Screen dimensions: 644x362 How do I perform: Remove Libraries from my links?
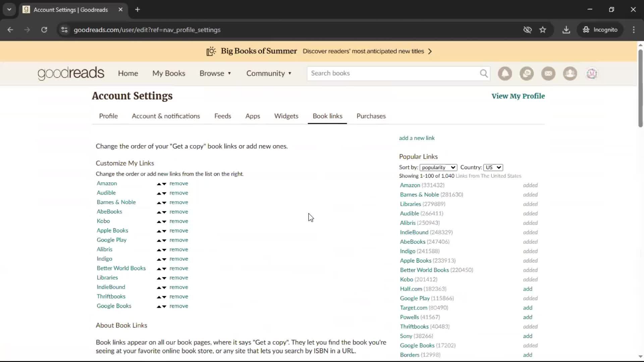pos(179,278)
